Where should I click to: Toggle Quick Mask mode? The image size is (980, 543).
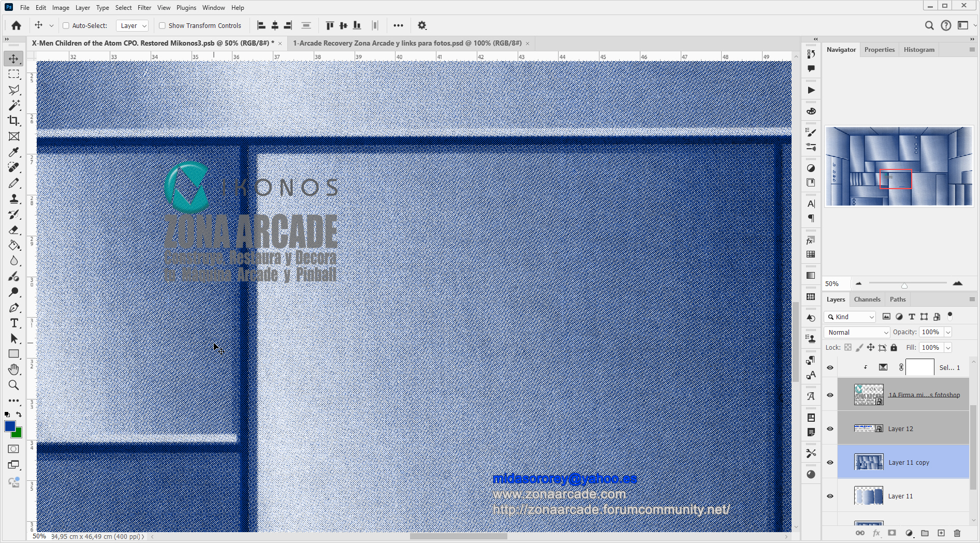point(14,449)
